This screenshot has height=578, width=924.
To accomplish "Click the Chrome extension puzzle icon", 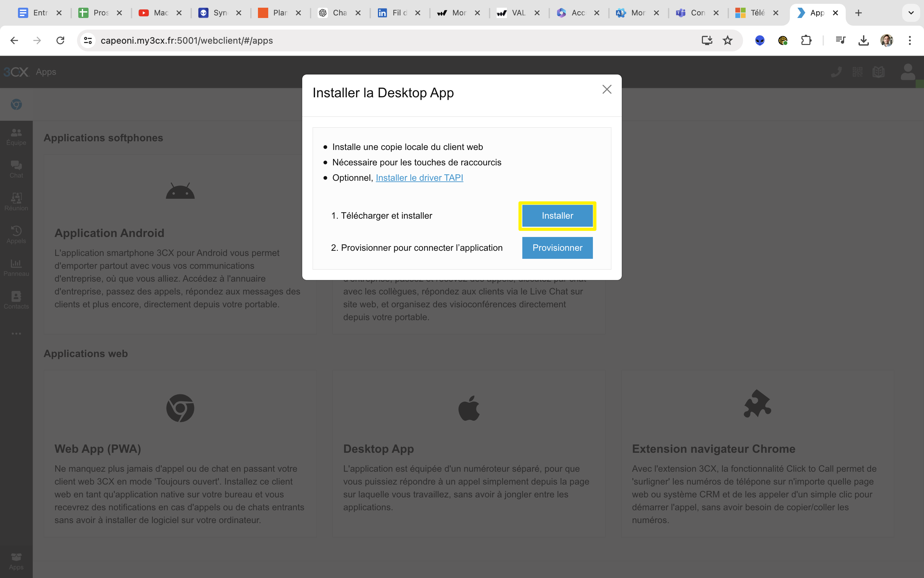I will pyautogui.click(x=757, y=404).
